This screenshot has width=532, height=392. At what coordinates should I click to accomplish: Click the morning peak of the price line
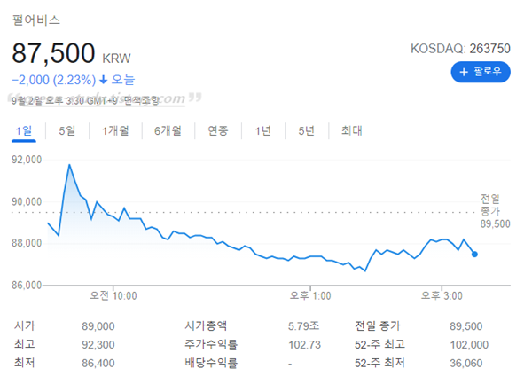(69, 165)
